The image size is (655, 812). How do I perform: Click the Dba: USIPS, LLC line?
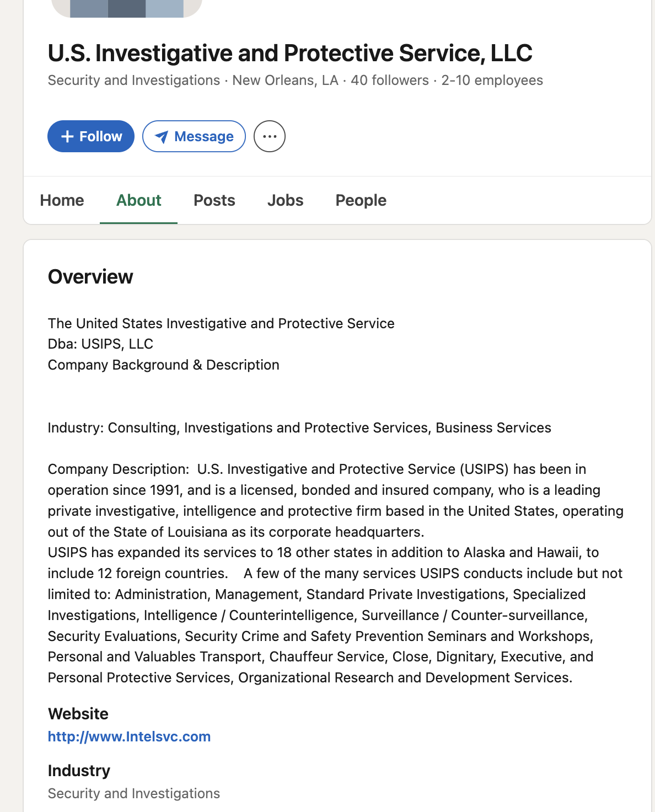[x=100, y=344]
